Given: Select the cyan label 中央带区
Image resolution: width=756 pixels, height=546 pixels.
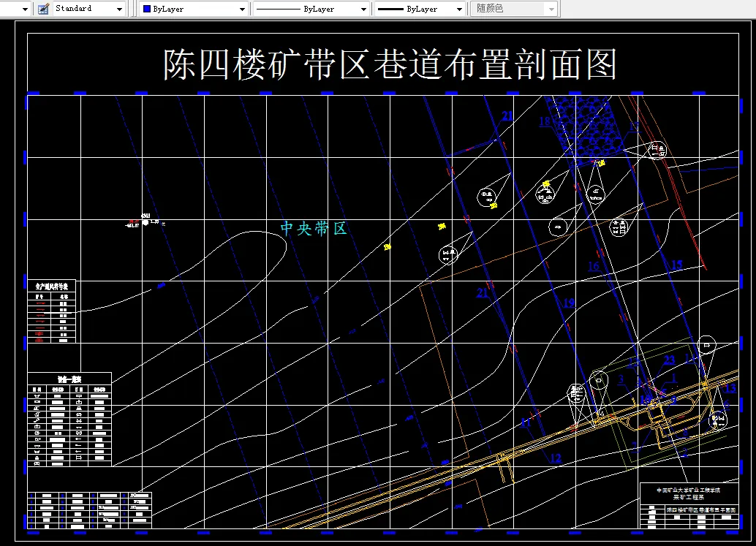Looking at the screenshot, I should pyautogui.click(x=314, y=228).
